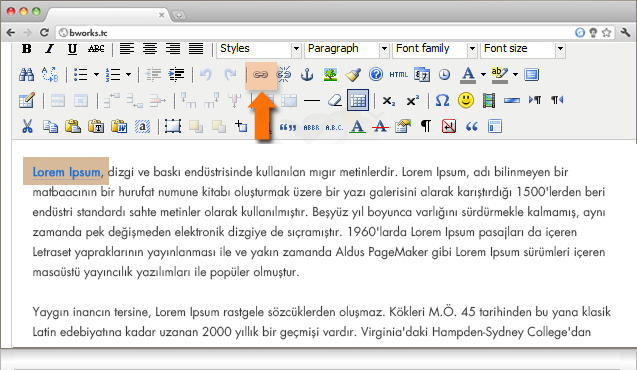Image resolution: width=637 pixels, height=370 pixels.
Task: Expand text color picker arrow
Action: point(483,75)
